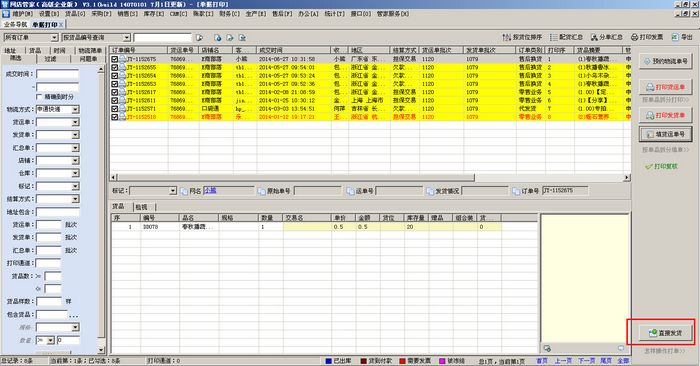Toggle checkbox for order JT-1152653
This screenshot has height=366, width=700.
115,84
